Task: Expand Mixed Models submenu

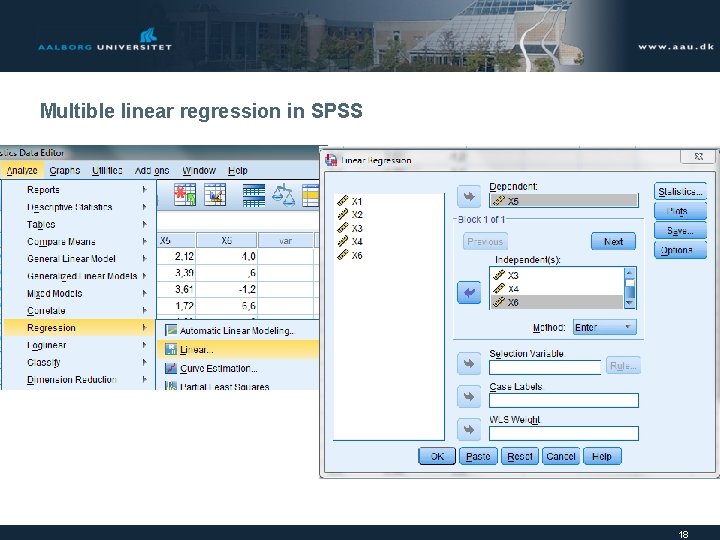Action: [x=79, y=293]
